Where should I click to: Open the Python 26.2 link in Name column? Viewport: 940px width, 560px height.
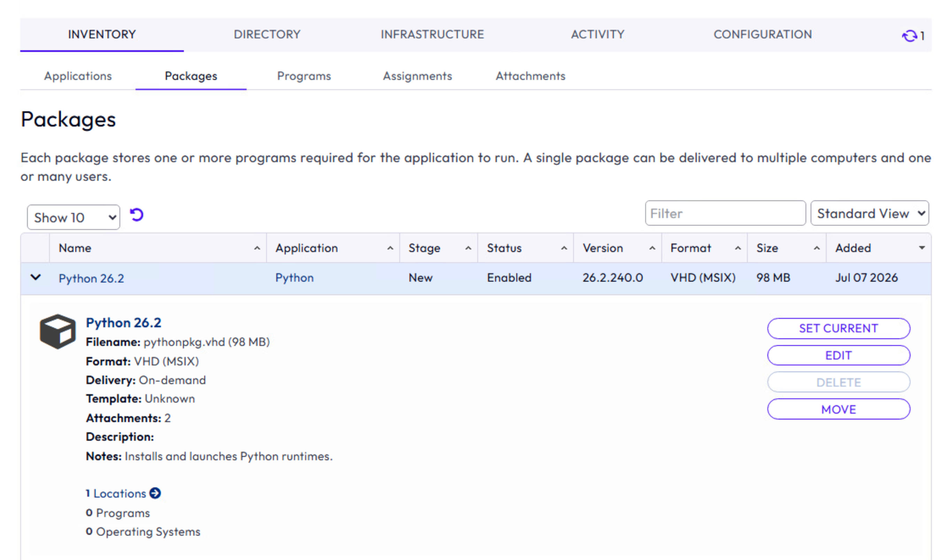tap(91, 278)
